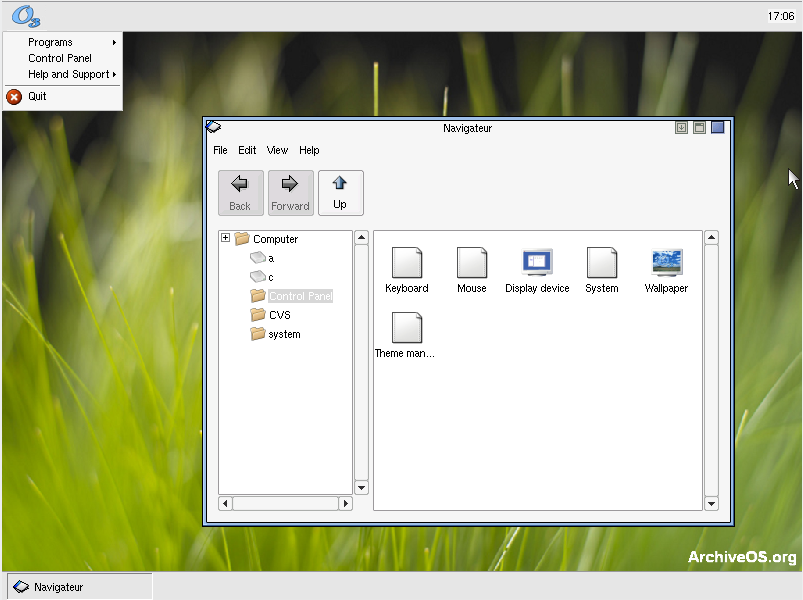
Task: Open the Wallpaper settings icon
Action: 666,263
